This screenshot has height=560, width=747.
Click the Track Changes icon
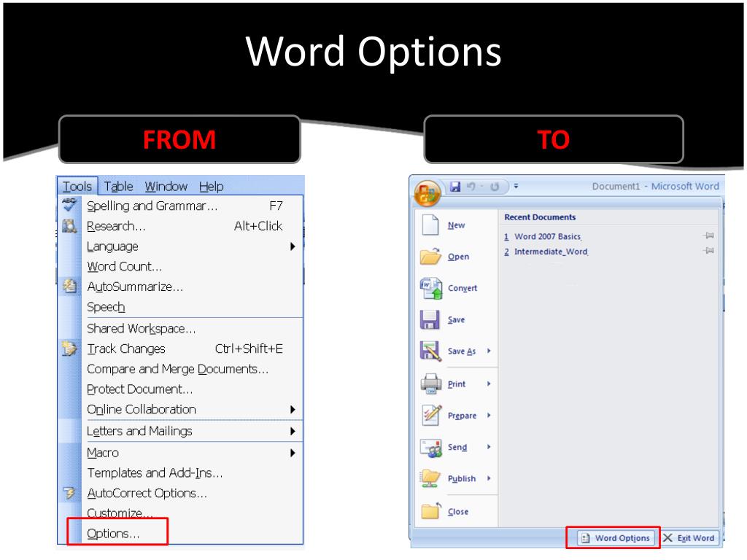[69, 348]
